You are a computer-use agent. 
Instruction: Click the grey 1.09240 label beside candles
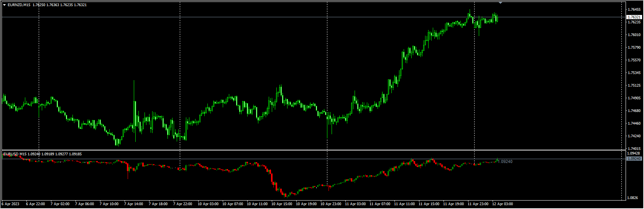pos(506,161)
